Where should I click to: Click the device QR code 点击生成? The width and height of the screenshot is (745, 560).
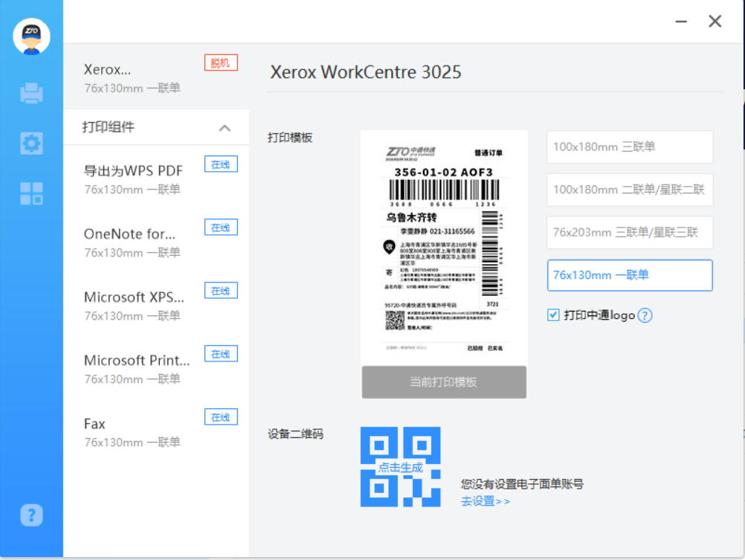(400, 467)
